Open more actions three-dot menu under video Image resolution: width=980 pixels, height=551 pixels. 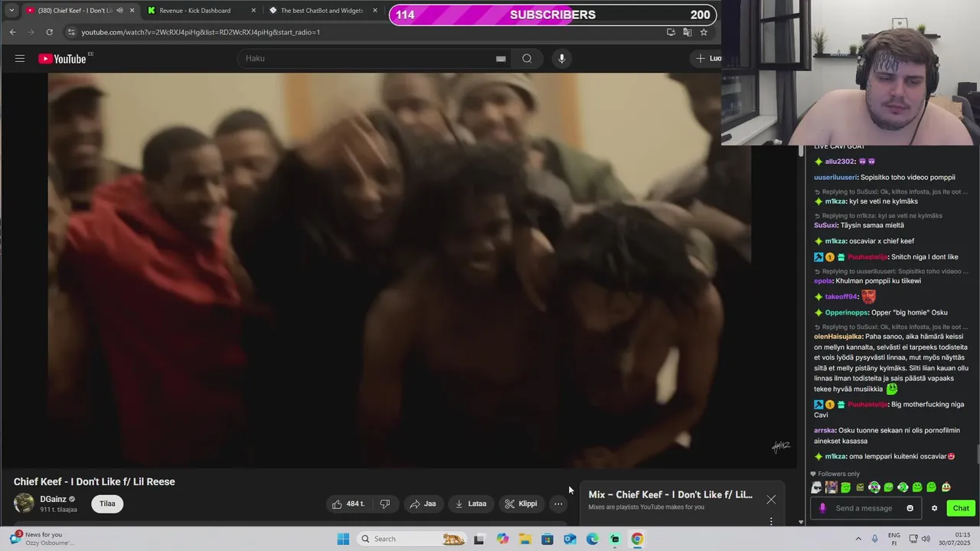(558, 504)
